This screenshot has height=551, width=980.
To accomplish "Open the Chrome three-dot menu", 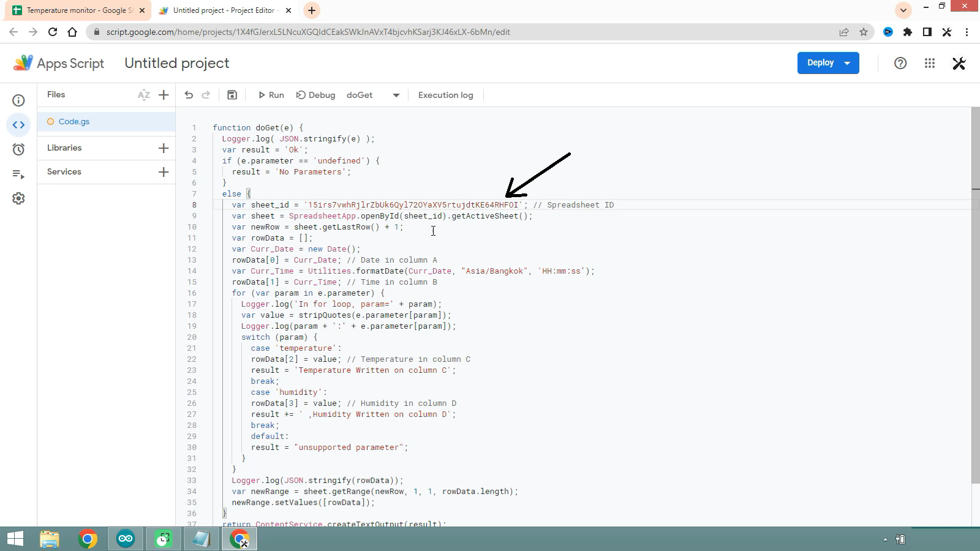I will [967, 32].
